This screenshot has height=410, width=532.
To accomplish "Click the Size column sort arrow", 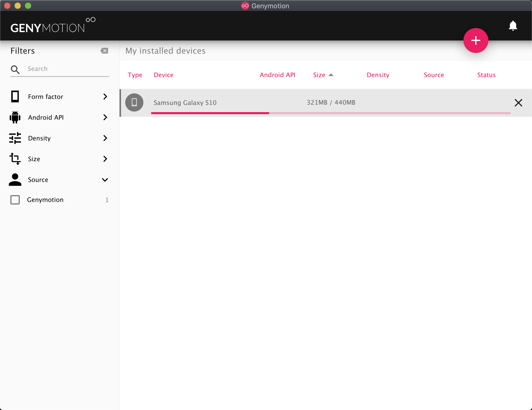I will coord(331,75).
